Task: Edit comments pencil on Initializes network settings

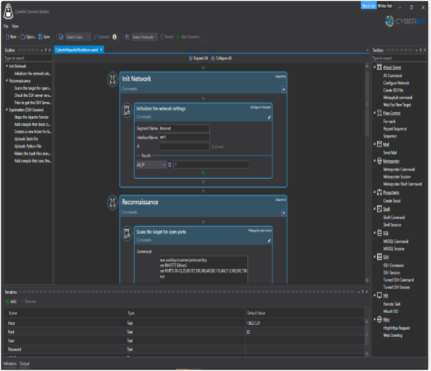Action: tap(269, 118)
